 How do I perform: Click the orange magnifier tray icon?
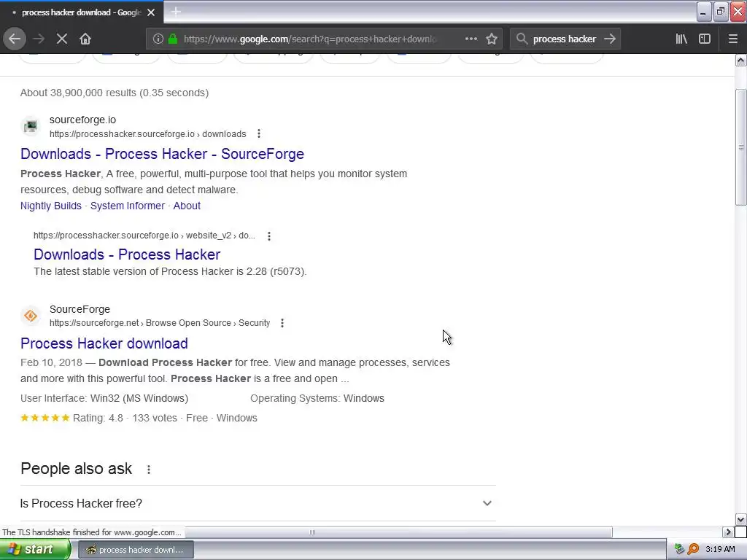point(693,549)
